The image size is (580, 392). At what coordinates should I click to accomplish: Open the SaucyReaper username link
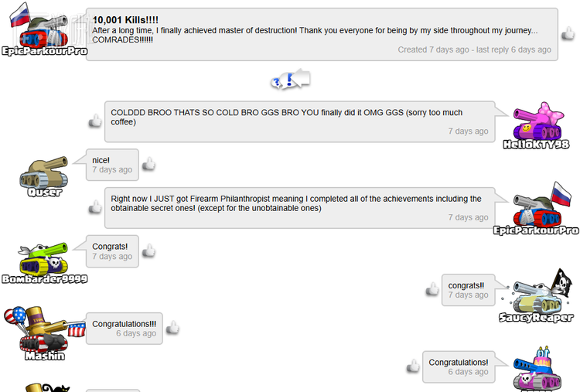[537, 317]
